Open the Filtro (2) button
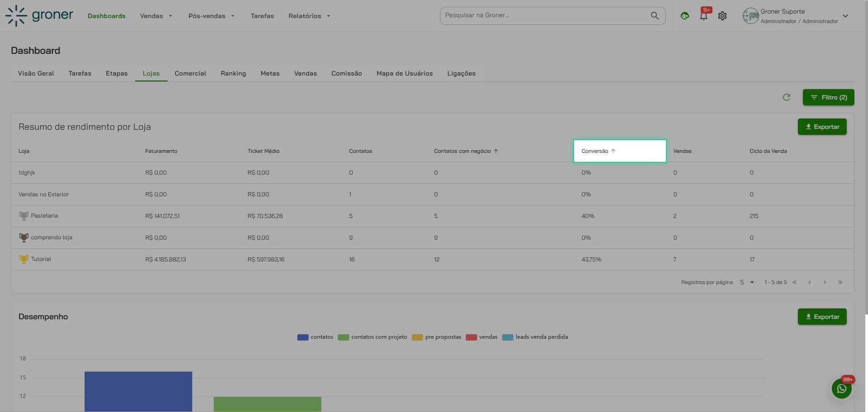Image resolution: width=868 pixels, height=412 pixels. point(828,97)
